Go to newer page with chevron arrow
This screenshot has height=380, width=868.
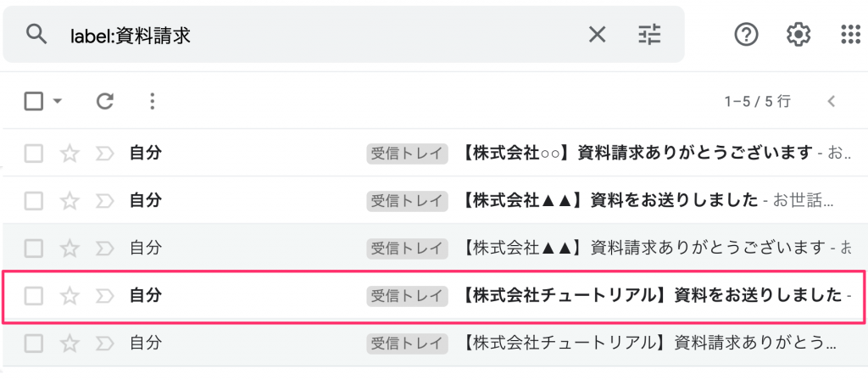coord(831,101)
